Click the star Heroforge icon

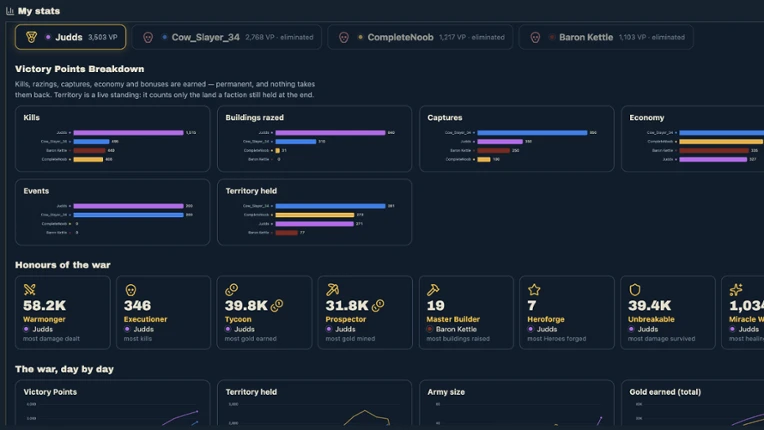coord(534,290)
